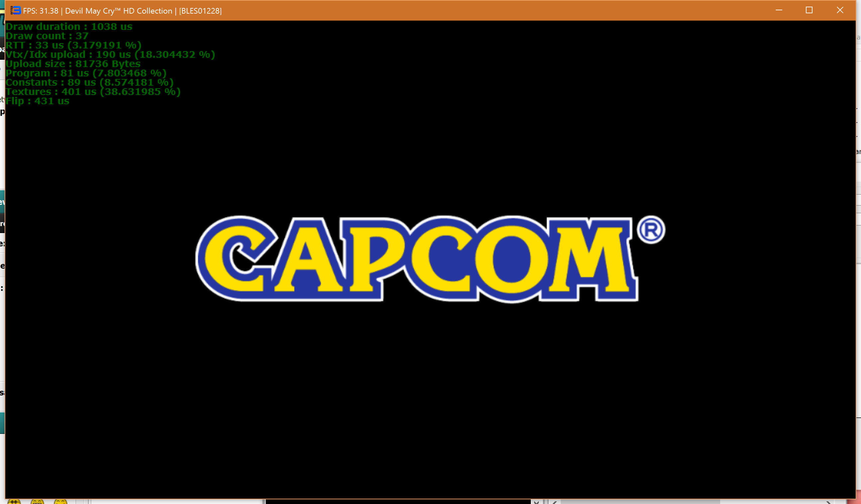The height and width of the screenshot is (504, 861).
Task: Minimize the Devil May Cry game window
Action: tap(779, 10)
